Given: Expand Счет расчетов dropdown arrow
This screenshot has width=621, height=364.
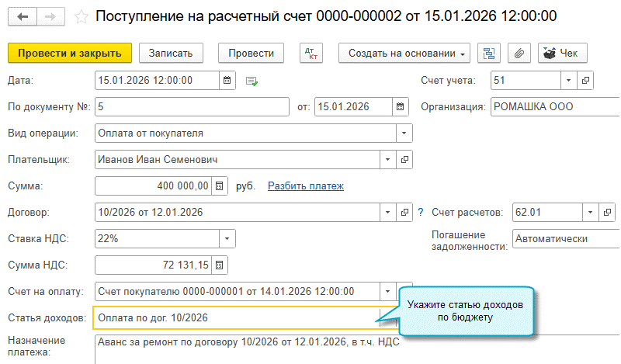Looking at the screenshot, I should click(x=591, y=213).
